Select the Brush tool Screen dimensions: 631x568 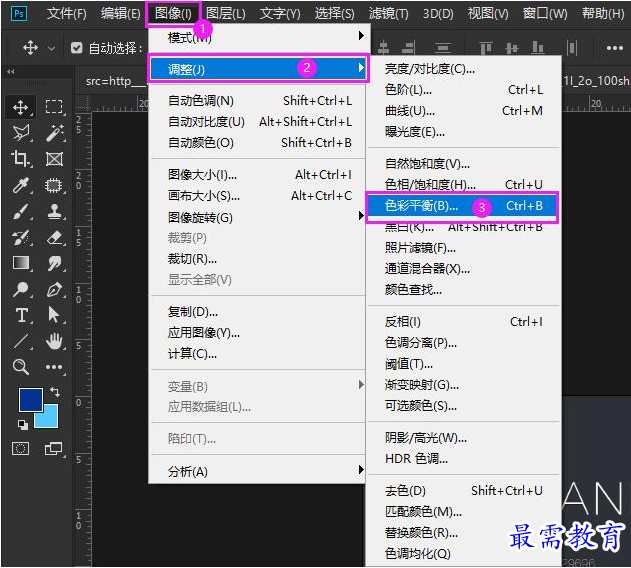(x=21, y=211)
